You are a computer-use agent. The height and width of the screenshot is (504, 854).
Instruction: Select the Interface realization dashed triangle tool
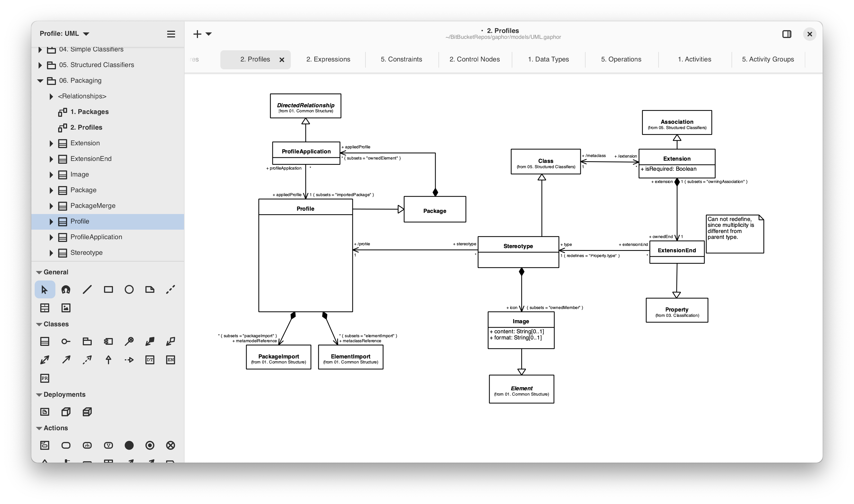coord(129,360)
